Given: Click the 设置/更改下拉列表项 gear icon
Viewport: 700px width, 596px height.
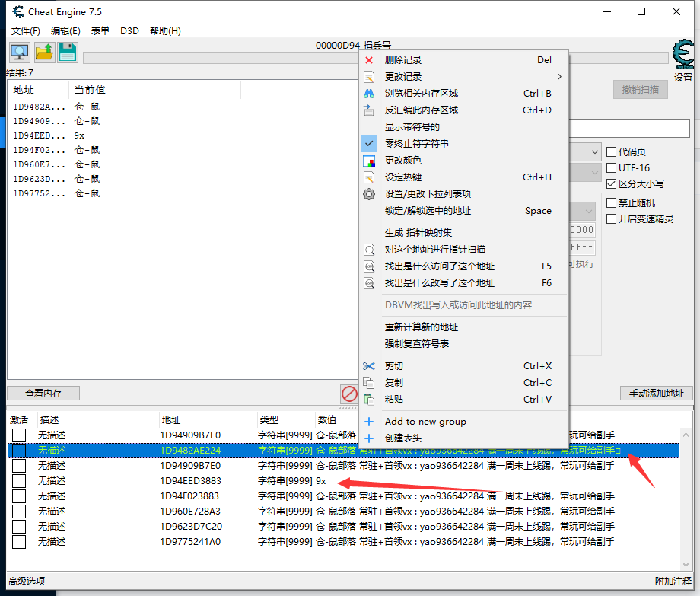Looking at the screenshot, I should click(369, 193).
